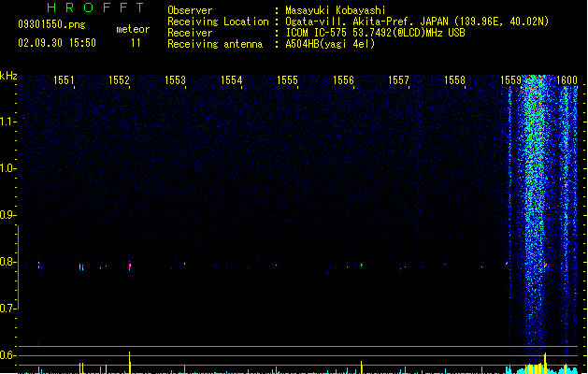Click the meteor label
The width and height of the screenshot is (588, 374).
coord(133,29)
